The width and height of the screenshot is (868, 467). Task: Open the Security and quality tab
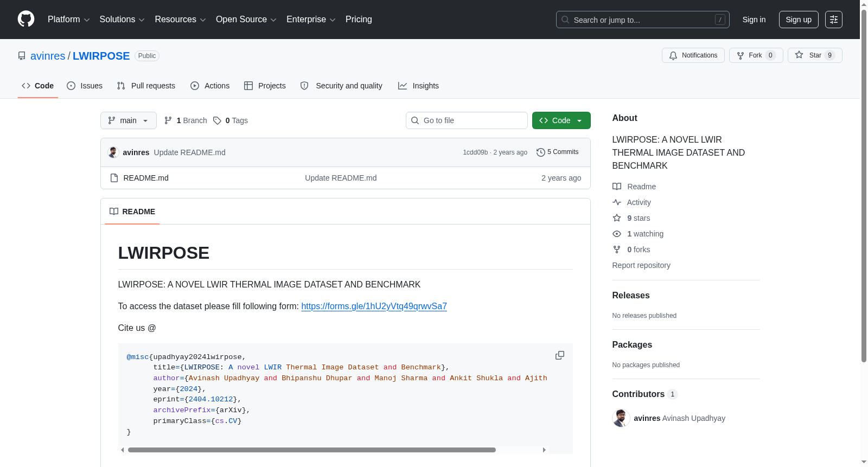tap(341, 86)
